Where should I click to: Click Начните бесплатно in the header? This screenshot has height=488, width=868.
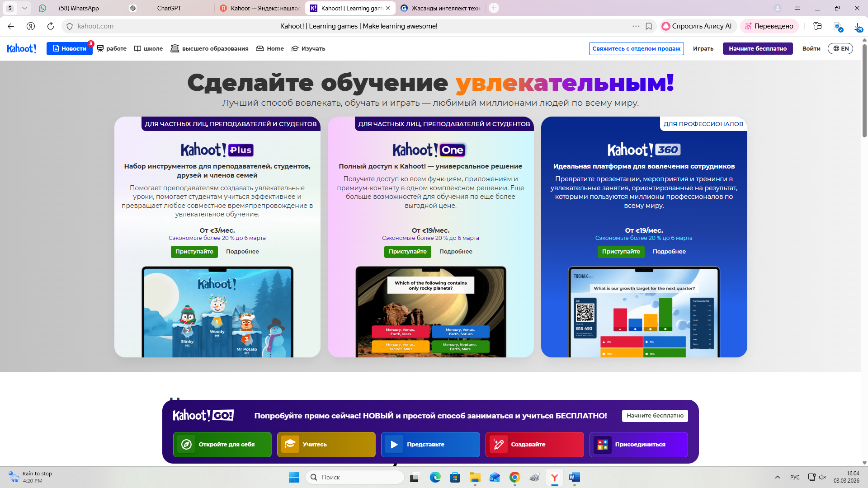click(x=757, y=48)
